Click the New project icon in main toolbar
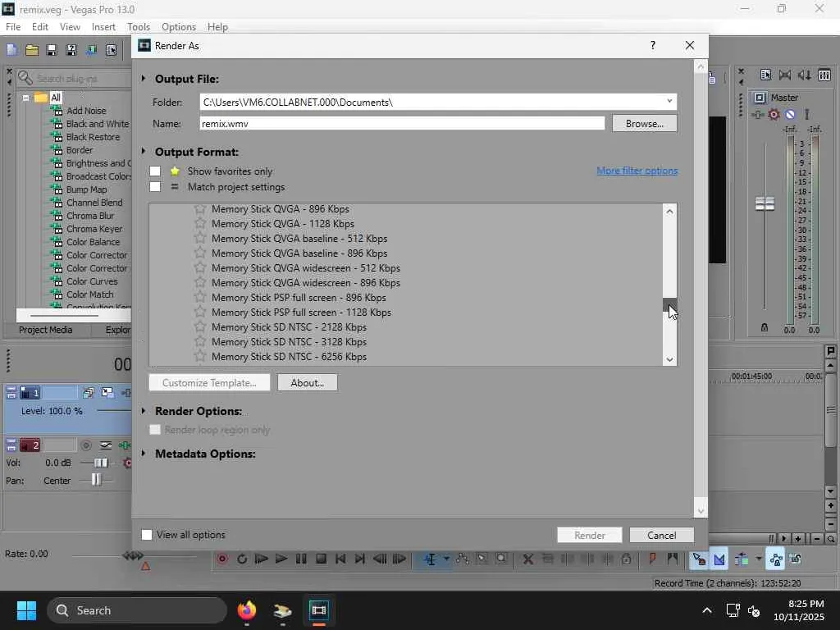The image size is (840, 630). (x=11, y=50)
